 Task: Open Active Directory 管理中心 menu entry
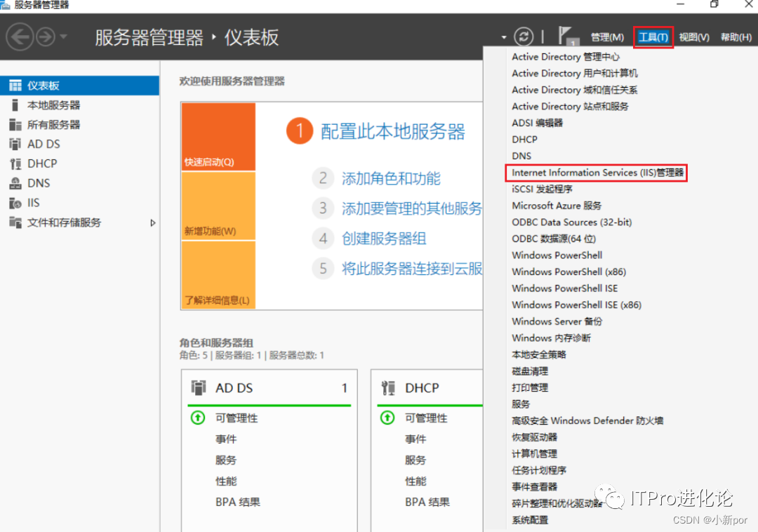pyautogui.click(x=565, y=57)
